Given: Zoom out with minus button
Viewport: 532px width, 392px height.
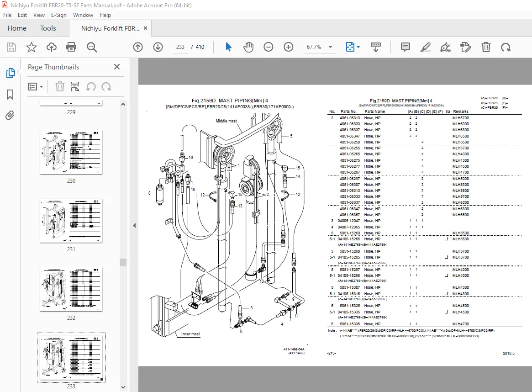Looking at the screenshot, I should click(269, 47).
